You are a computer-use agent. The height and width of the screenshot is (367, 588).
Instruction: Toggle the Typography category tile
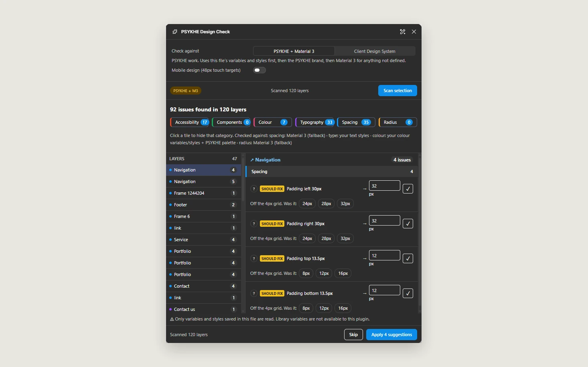[x=315, y=122]
